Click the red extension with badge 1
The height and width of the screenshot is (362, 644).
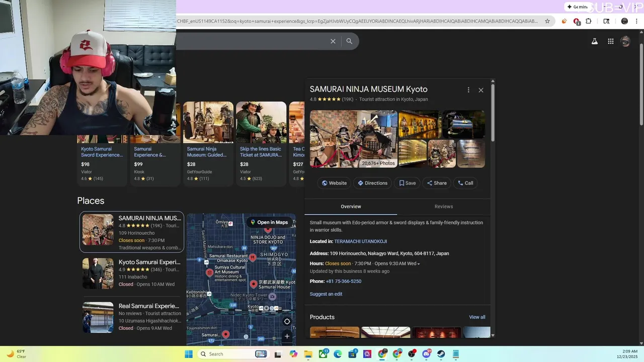[x=577, y=22]
